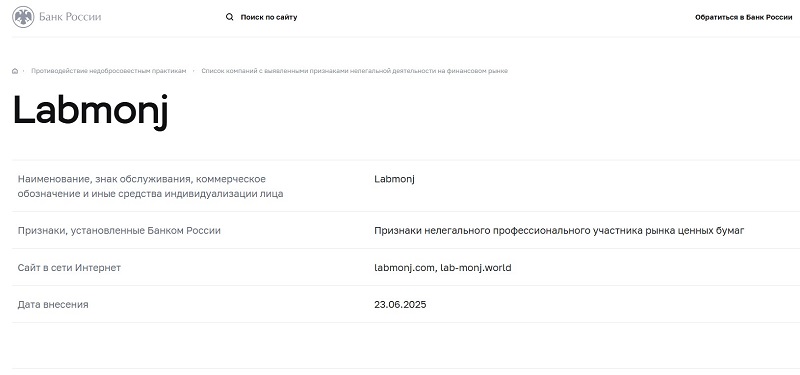This screenshot has height=375, width=800.
Task: Click the Сайт в сети Интернет label
Action: point(69,267)
